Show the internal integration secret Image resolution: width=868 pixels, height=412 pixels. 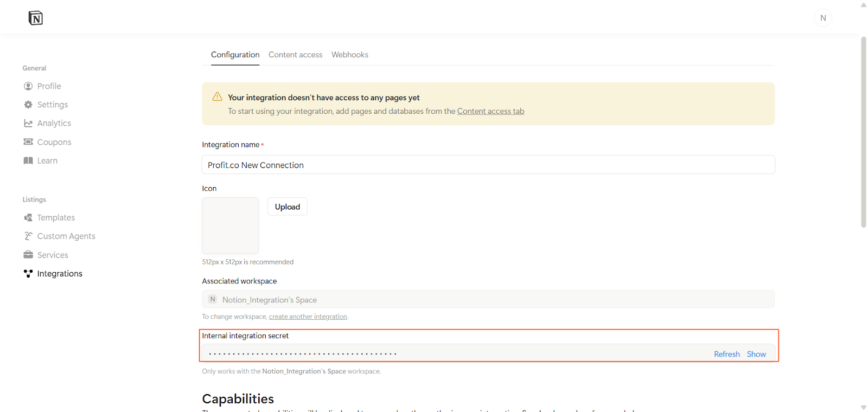[x=756, y=354]
